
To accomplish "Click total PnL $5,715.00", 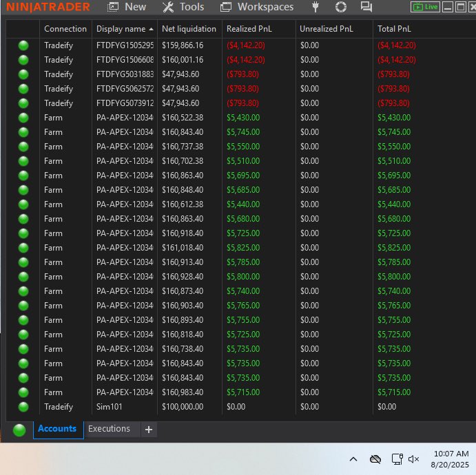I will [x=394, y=392].
